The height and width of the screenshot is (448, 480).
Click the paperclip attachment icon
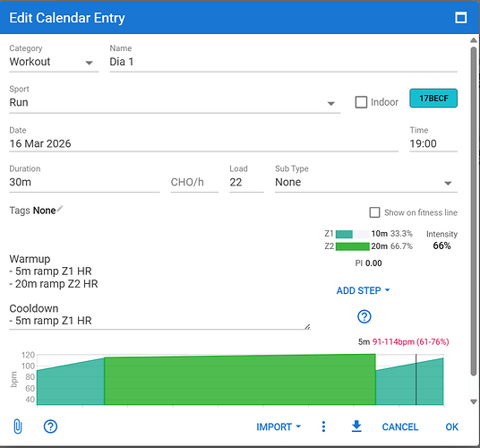tap(18, 426)
